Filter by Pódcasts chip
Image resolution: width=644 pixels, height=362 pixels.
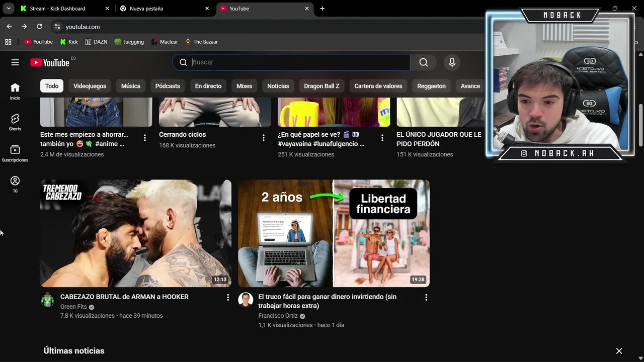pyautogui.click(x=168, y=86)
